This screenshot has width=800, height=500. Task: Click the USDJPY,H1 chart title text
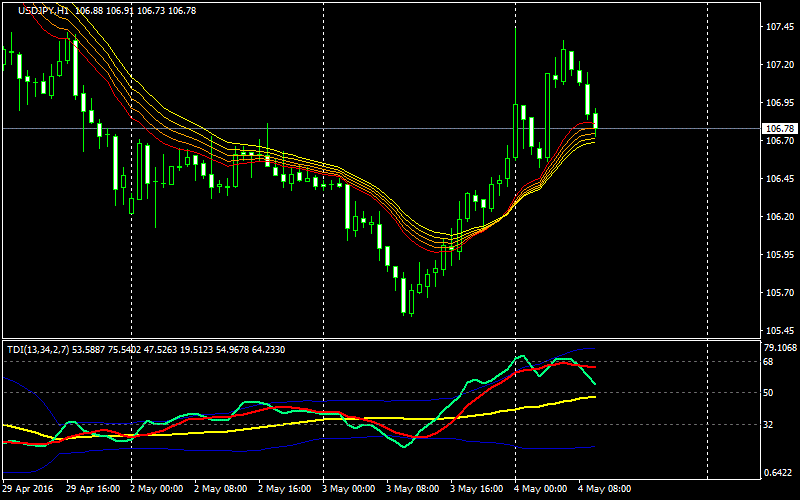tap(44, 11)
